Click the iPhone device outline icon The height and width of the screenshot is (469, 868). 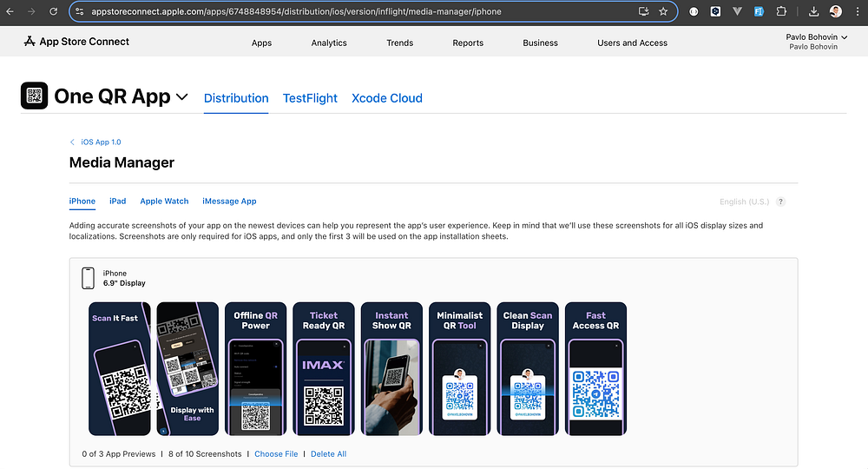tap(88, 278)
